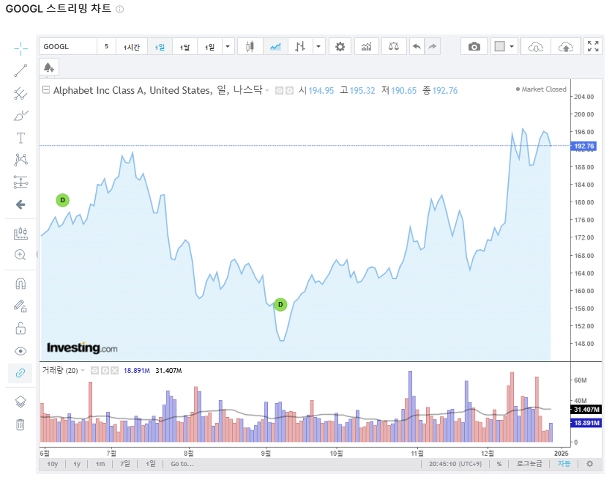Select the 1시간 interval
612x480 pixels.
pyautogui.click(x=132, y=47)
